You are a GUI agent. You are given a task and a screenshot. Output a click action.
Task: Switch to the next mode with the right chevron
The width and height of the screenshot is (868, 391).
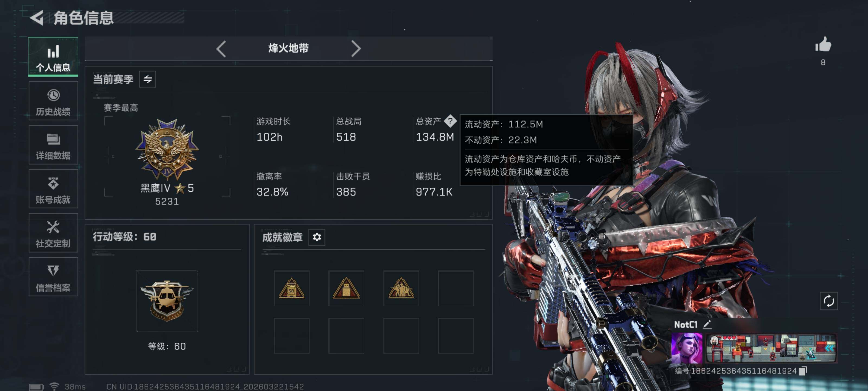click(x=356, y=49)
